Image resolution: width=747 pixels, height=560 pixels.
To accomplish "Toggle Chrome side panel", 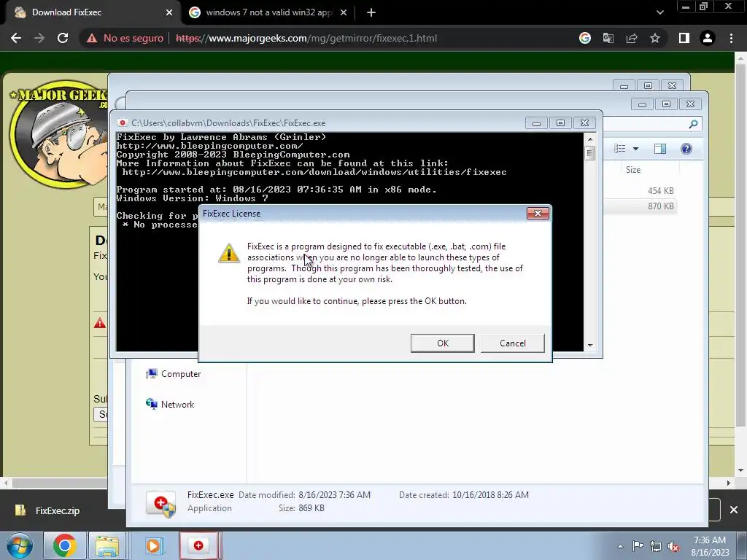I will [x=684, y=38].
